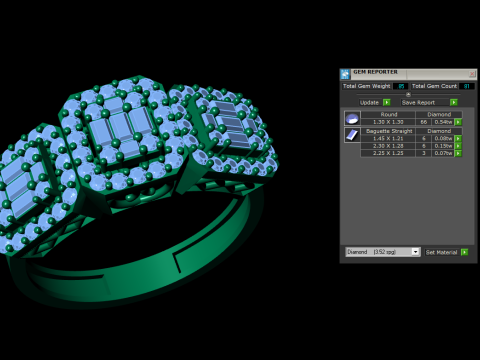Click green arrow on the 2.25 X 1.25 row

pyautogui.click(x=458, y=153)
